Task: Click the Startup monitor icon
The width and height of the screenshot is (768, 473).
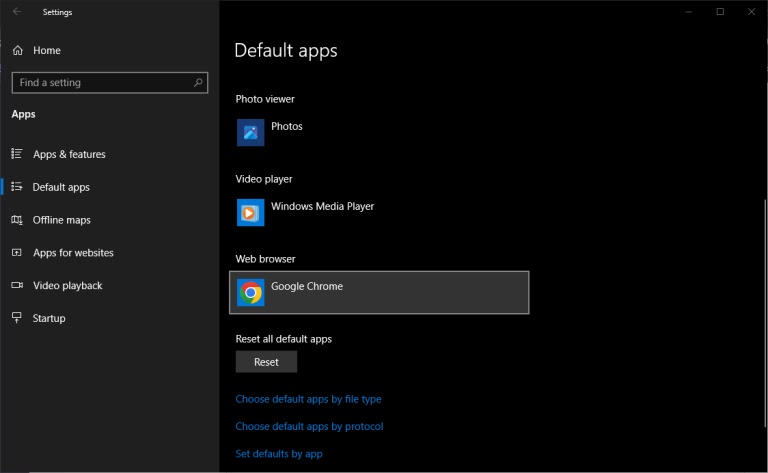Action: [17, 318]
